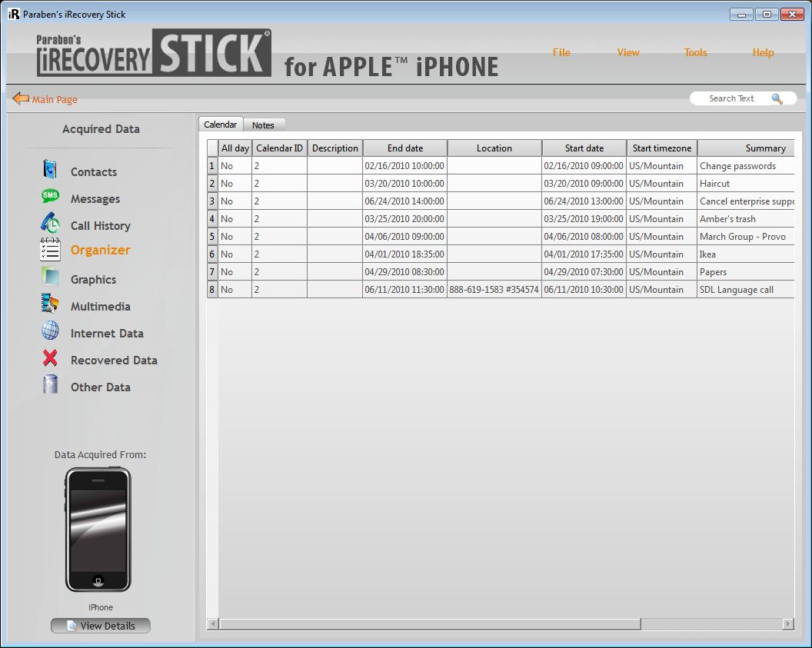812x648 pixels.
Task: Select the 'Change passwords' summary cell
Action: coord(746,165)
